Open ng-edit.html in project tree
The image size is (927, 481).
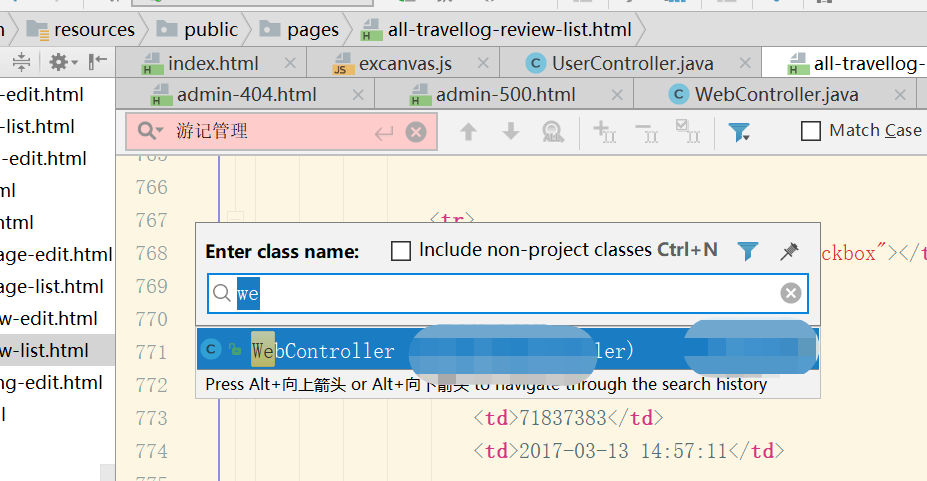(52, 382)
